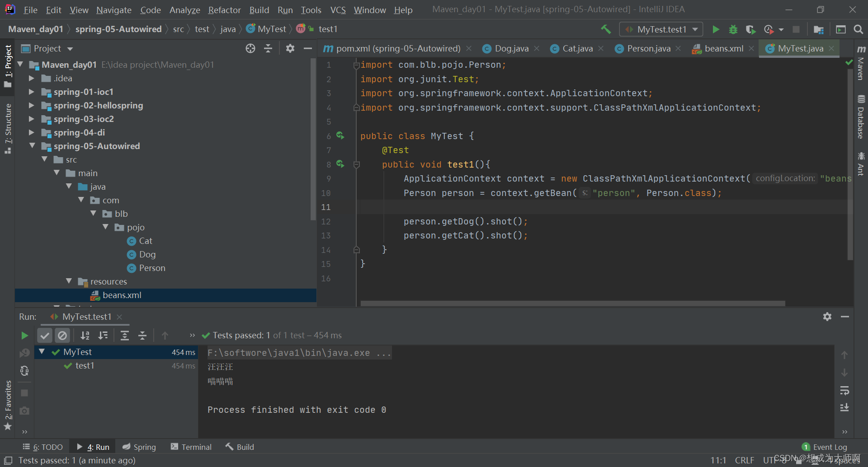The height and width of the screenshot is (467, 868).
Task: Sort test results by duration
Action: [x=103, y=335]
